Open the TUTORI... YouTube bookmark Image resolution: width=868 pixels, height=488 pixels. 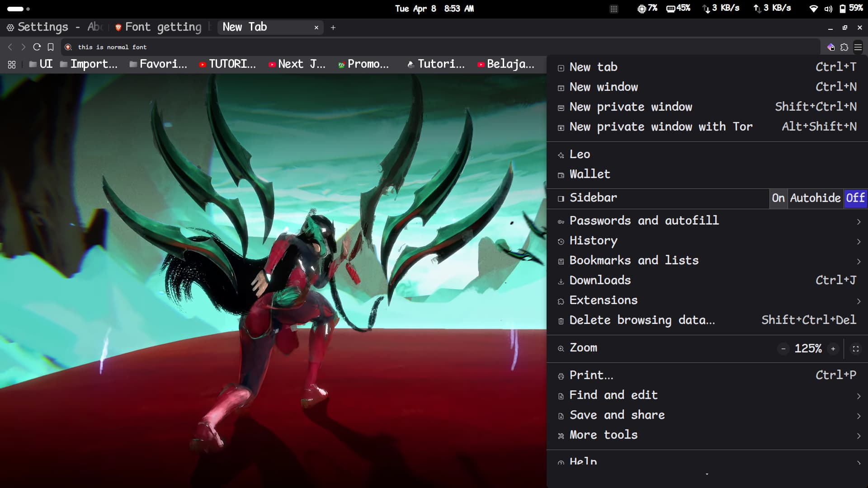[227, 64]
